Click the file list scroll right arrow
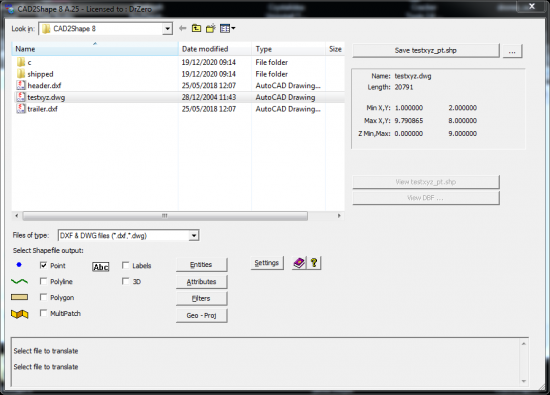This screenshot has width=550, height=395. [339, 216]
